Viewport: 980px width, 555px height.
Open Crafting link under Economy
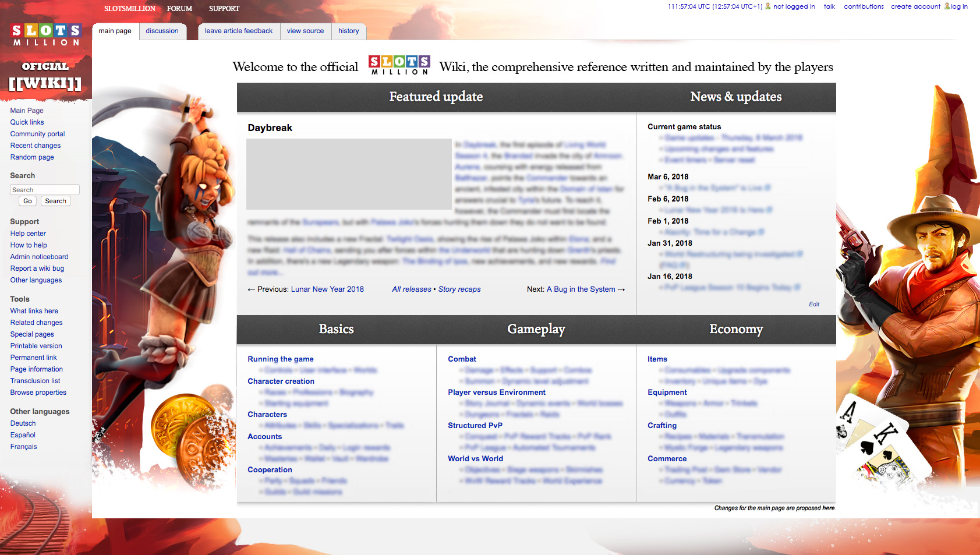point(662,426)
